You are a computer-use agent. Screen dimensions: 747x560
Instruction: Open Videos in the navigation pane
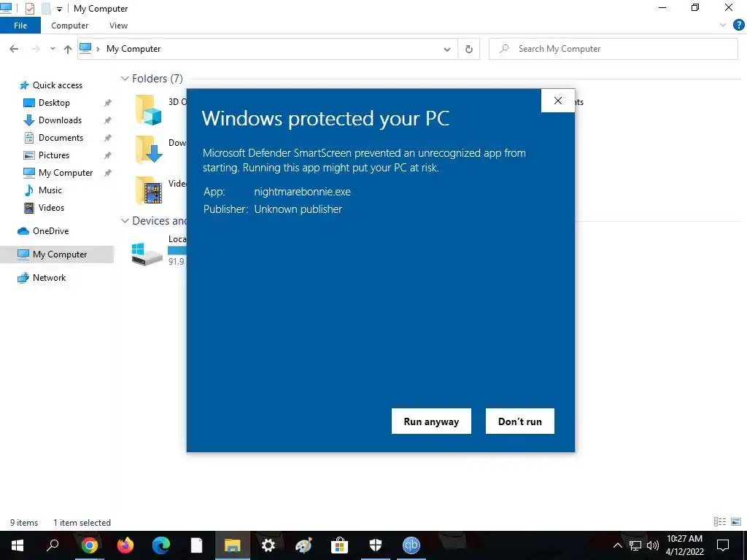[x=51, y=208]
